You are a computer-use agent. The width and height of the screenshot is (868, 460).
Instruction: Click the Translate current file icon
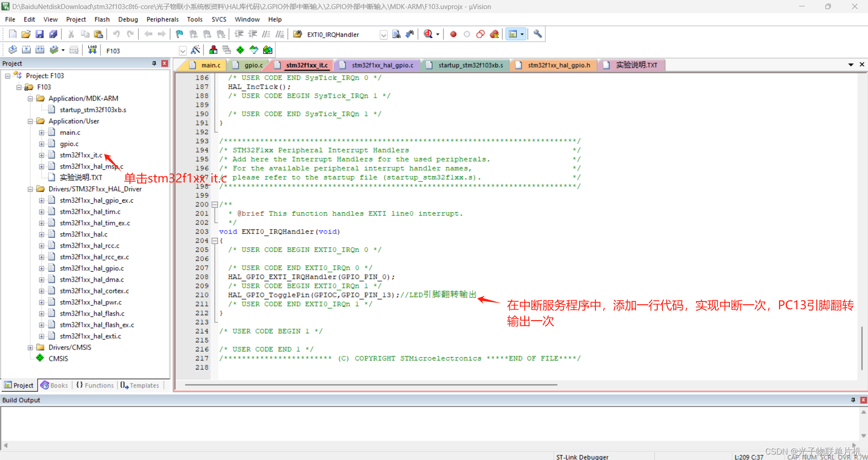pyautogui.click(x=13, y=50)
